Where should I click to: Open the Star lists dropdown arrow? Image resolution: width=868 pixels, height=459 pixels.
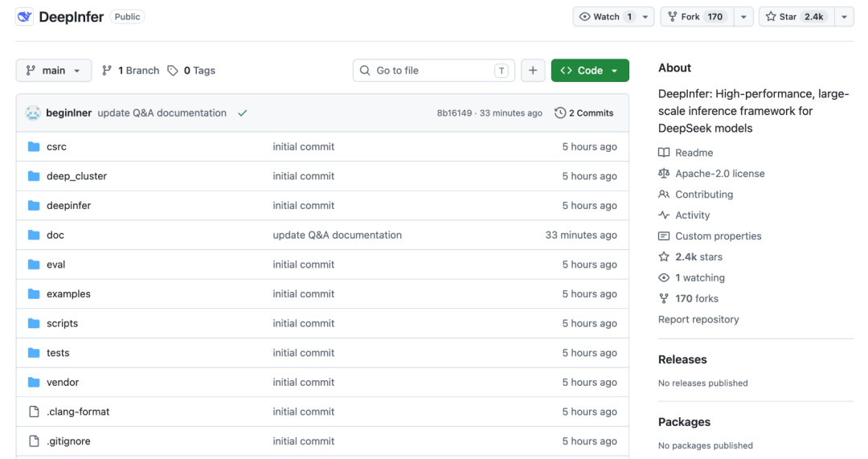[844, 17]
